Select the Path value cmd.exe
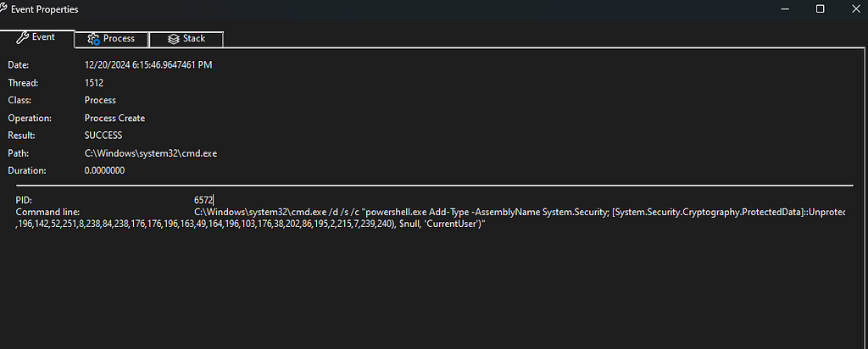This screenshot has height=349, width=868. point(151,153)
